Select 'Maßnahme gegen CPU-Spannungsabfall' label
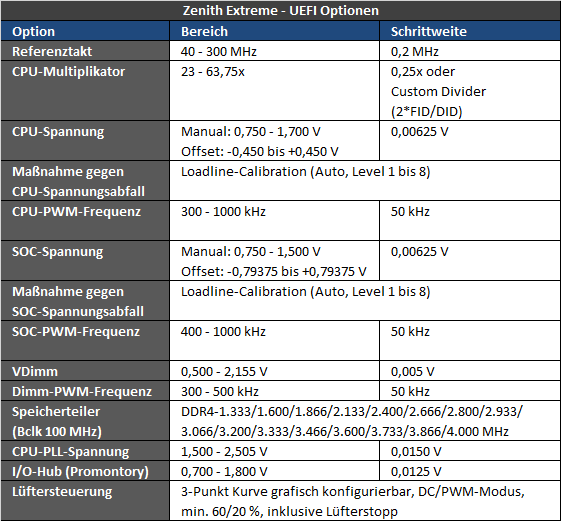561x521 pixels. pyautogui.click(x=78, y=181)
